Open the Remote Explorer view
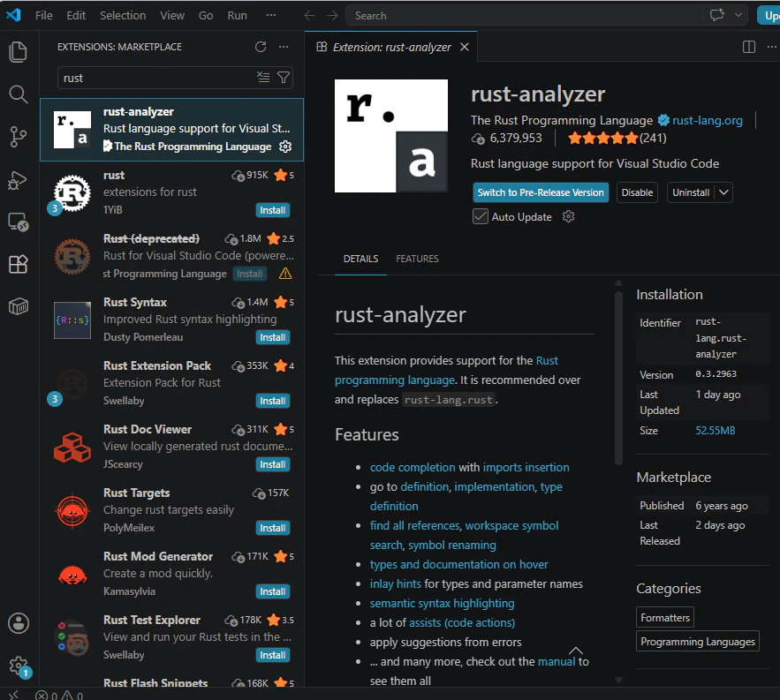The width and height of the screenshot is (780, 700). point(19,222)
